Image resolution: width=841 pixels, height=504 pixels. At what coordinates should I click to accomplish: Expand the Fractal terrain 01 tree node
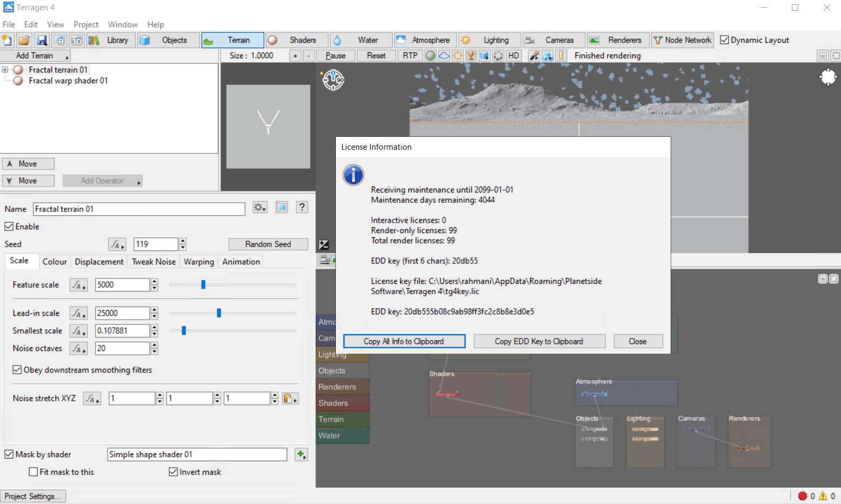pyautogui.click(x=5, y=70)
